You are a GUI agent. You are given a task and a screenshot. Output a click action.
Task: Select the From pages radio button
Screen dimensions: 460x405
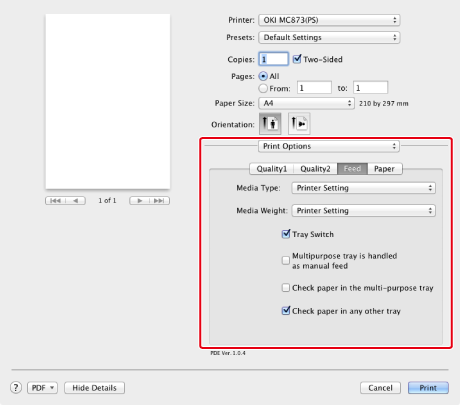263,88
